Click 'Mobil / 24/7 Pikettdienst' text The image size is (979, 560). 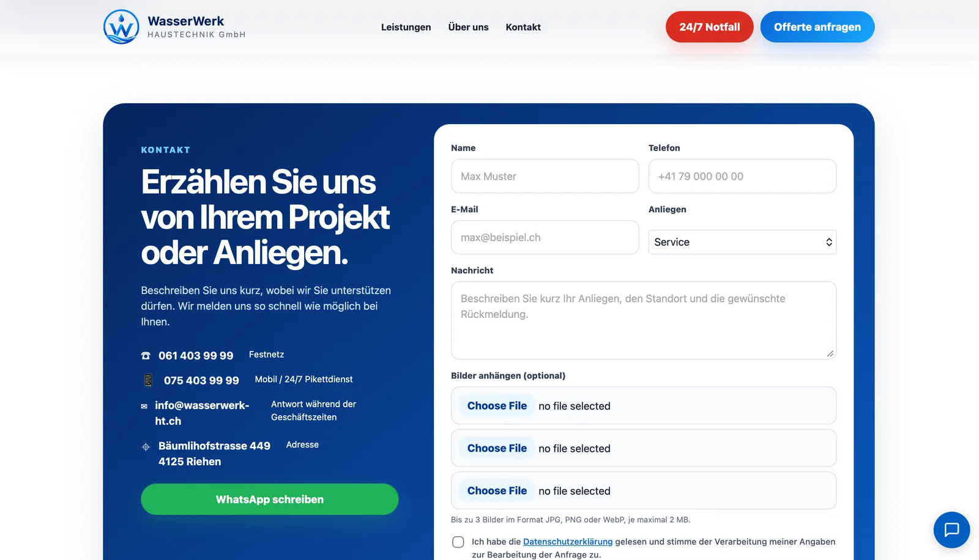303,379
